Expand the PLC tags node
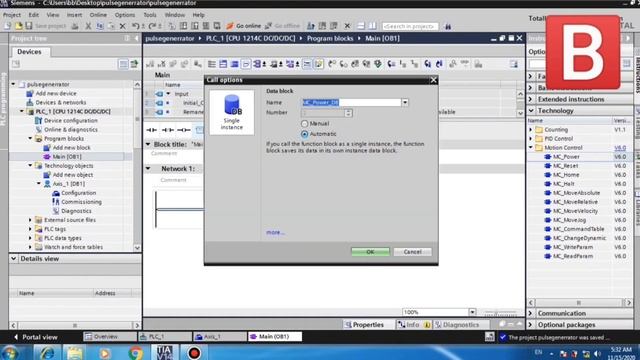640x360 pixels. (x=30, y=229)
